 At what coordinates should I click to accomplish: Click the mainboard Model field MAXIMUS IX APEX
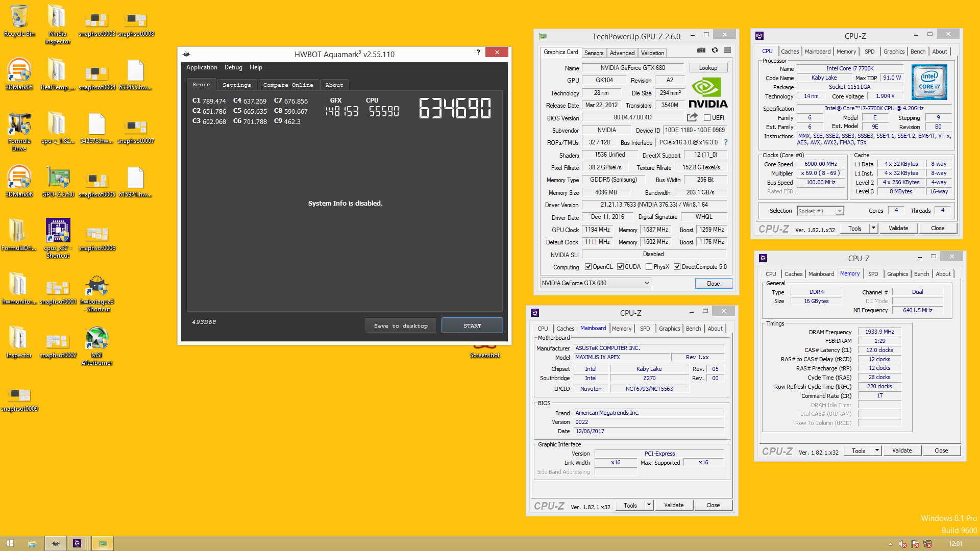tap(622, 357)
